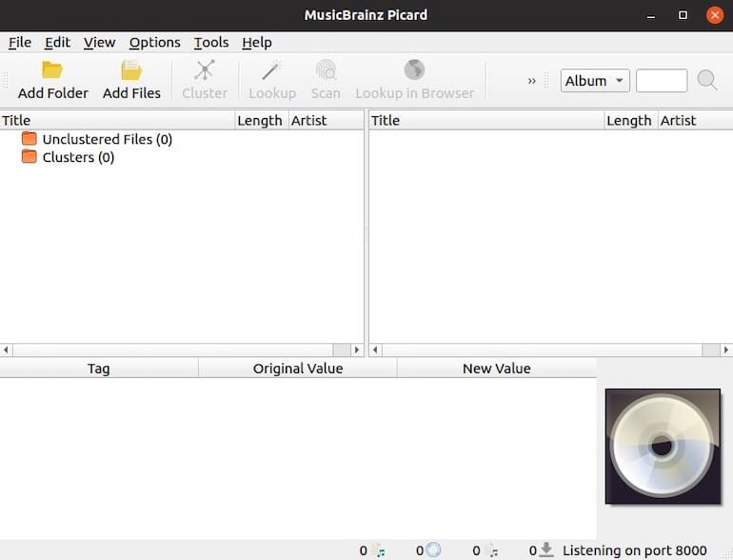Sort right pane by Artist column
This screenshot has height=560, width=733.
click(x=695, y=121)
